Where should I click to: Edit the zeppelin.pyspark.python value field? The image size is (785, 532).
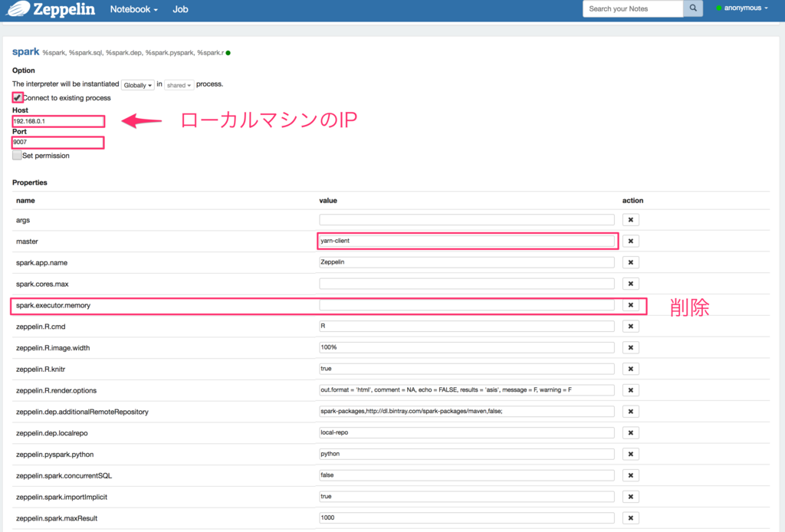point(467,454)
